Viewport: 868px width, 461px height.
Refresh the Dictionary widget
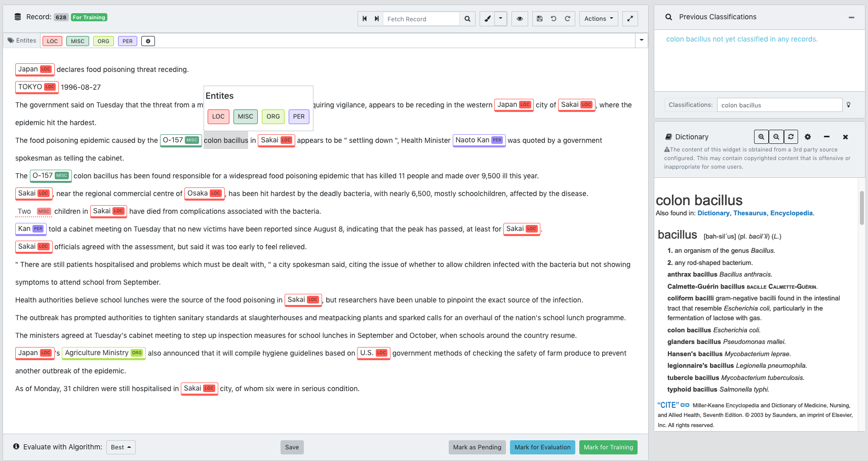point(791,137)
